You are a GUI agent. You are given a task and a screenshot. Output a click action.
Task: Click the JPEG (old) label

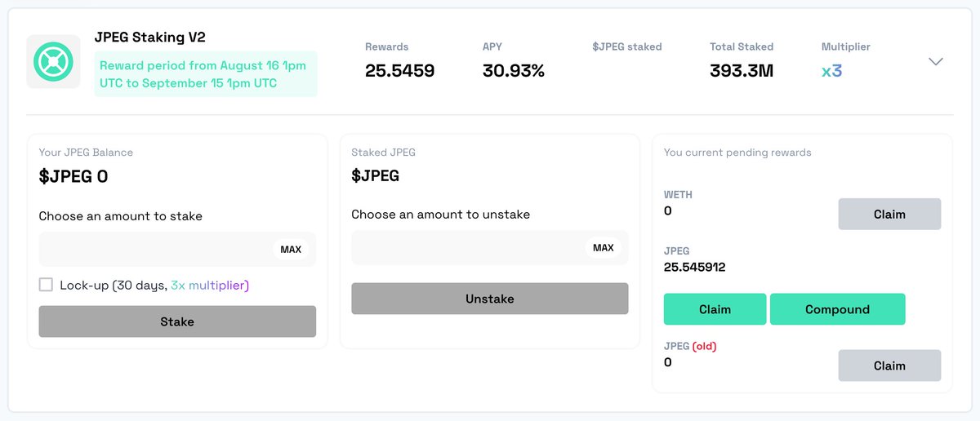pos(690,346)
